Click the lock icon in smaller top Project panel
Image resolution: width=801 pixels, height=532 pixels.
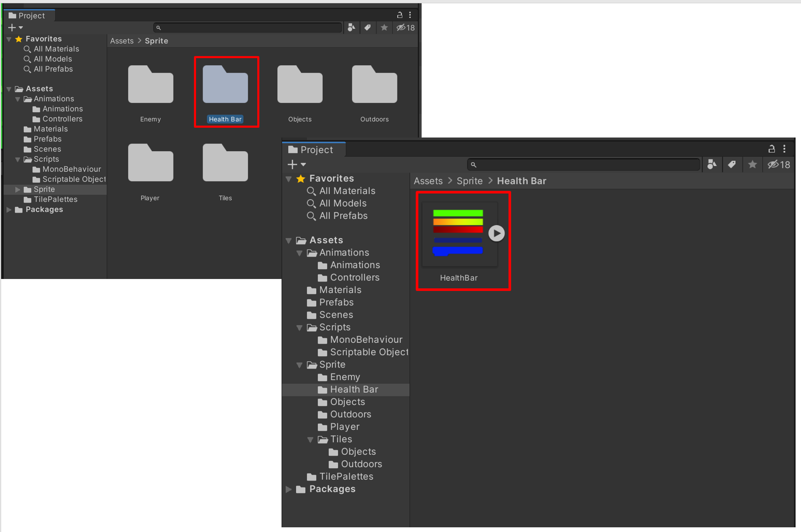point(400,15)
